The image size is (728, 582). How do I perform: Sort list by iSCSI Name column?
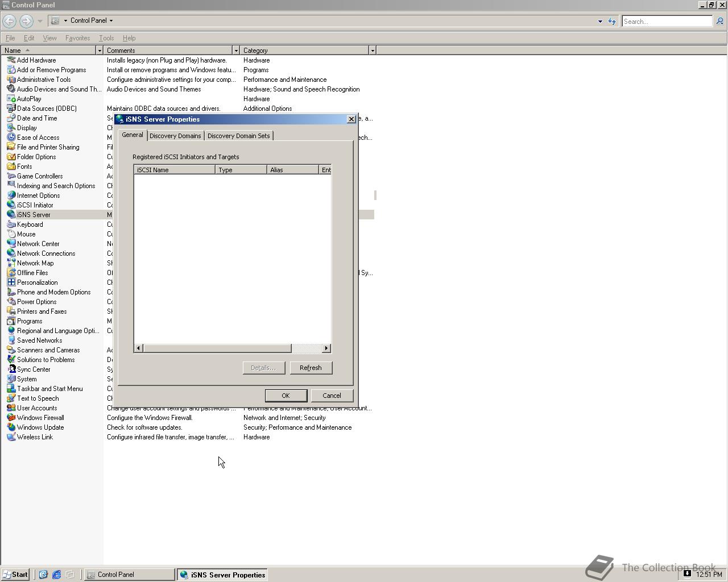[x=175, y=170]
